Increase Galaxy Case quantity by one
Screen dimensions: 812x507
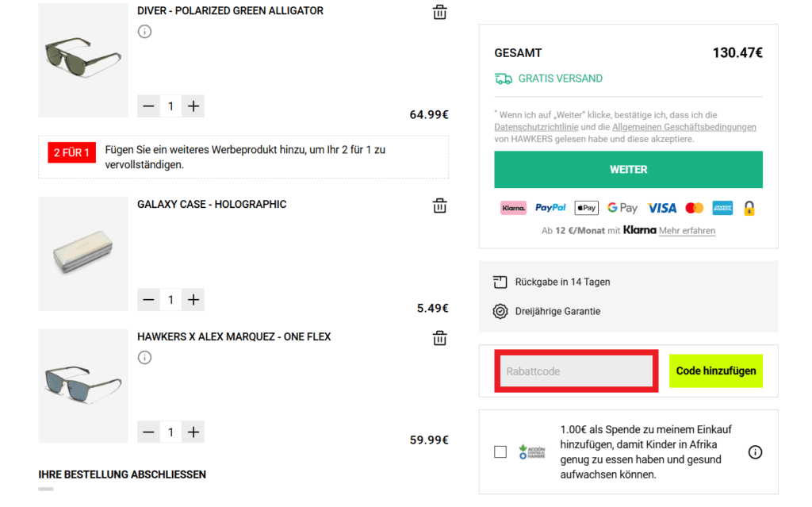coord(193,299)
